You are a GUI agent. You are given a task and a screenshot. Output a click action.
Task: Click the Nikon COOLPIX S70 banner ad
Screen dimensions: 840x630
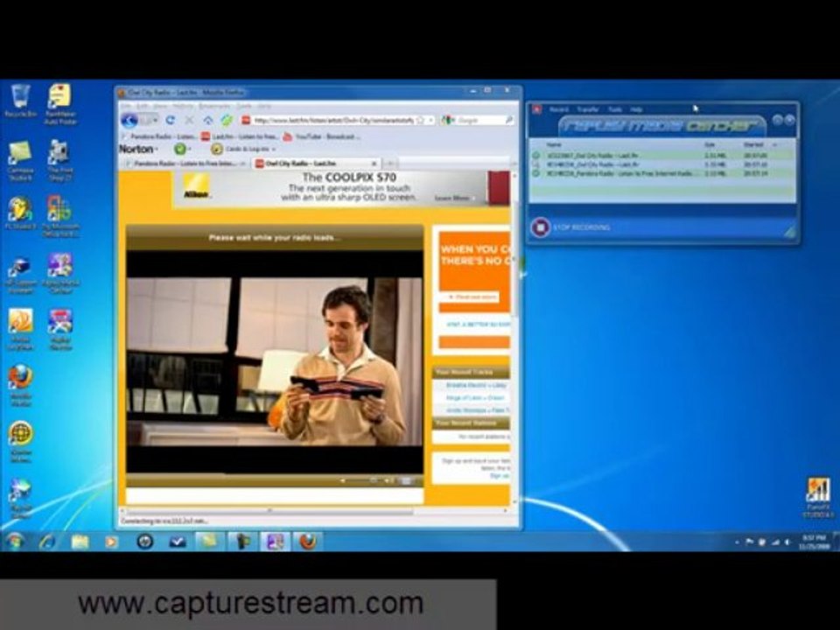point(340,188)
